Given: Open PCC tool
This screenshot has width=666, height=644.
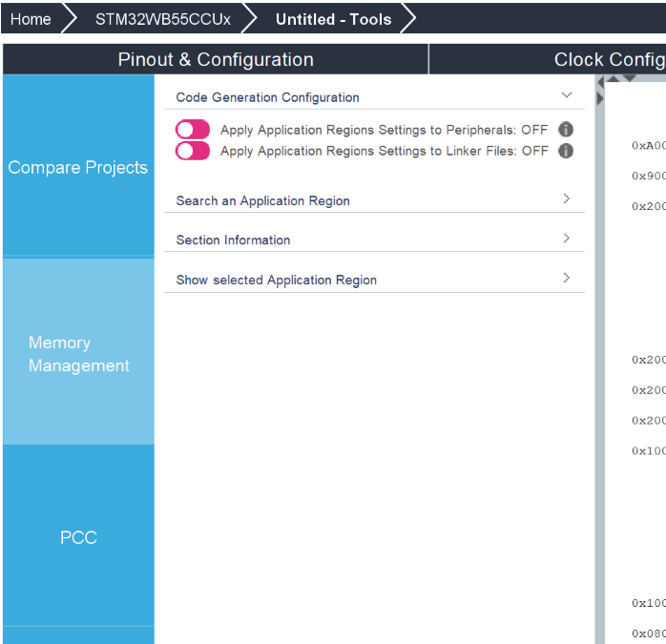Looking at the screenshot, I should pos(78,537).
